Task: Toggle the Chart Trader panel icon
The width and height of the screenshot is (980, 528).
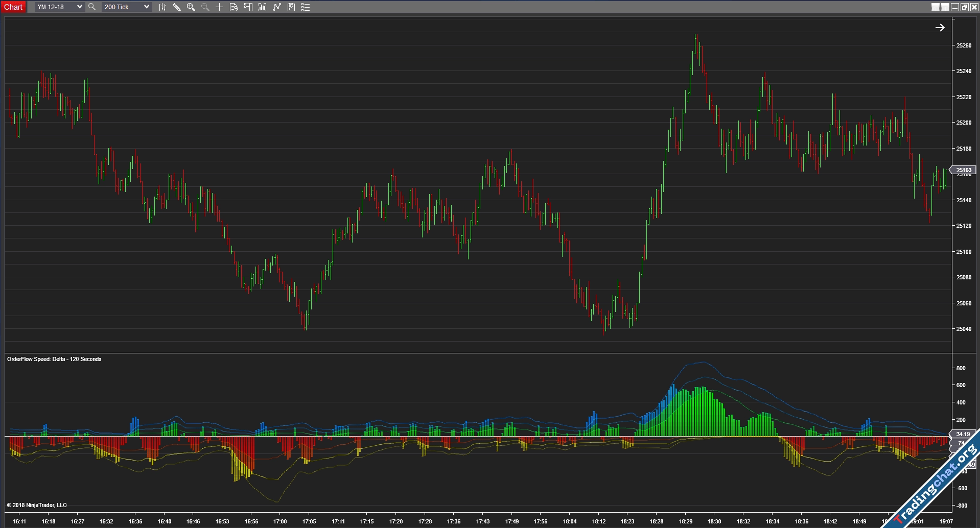Action: coord(248,7)
